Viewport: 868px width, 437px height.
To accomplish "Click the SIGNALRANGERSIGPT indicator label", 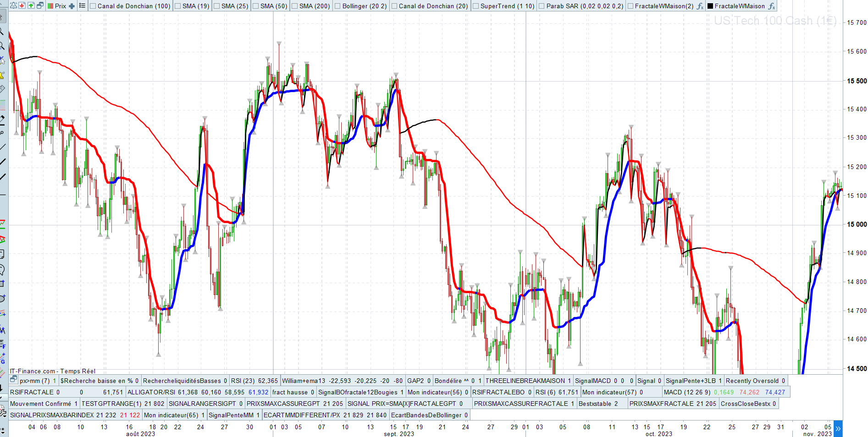I will coord(202,404).
